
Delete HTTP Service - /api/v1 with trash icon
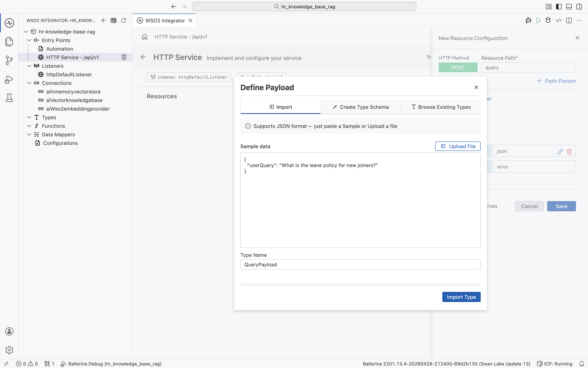point(124,57)
